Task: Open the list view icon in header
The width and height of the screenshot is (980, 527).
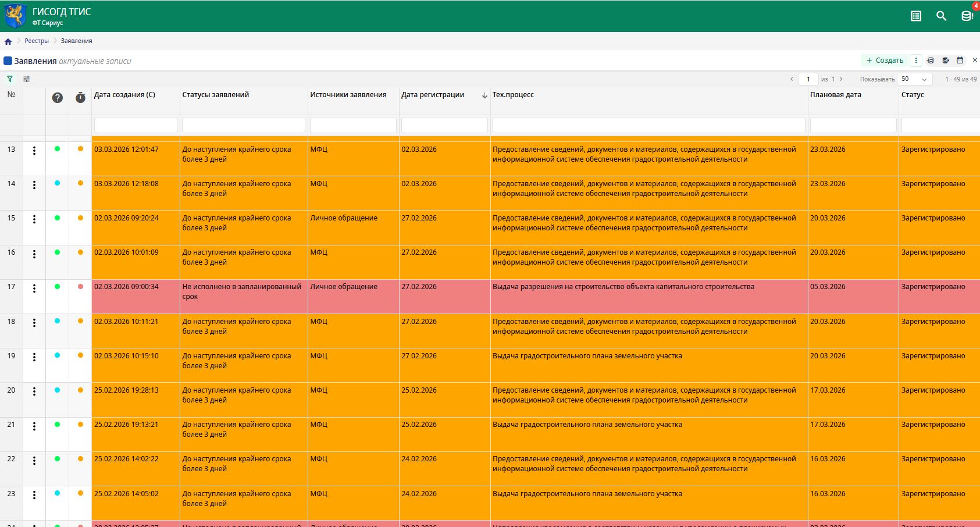Action: 916,16
